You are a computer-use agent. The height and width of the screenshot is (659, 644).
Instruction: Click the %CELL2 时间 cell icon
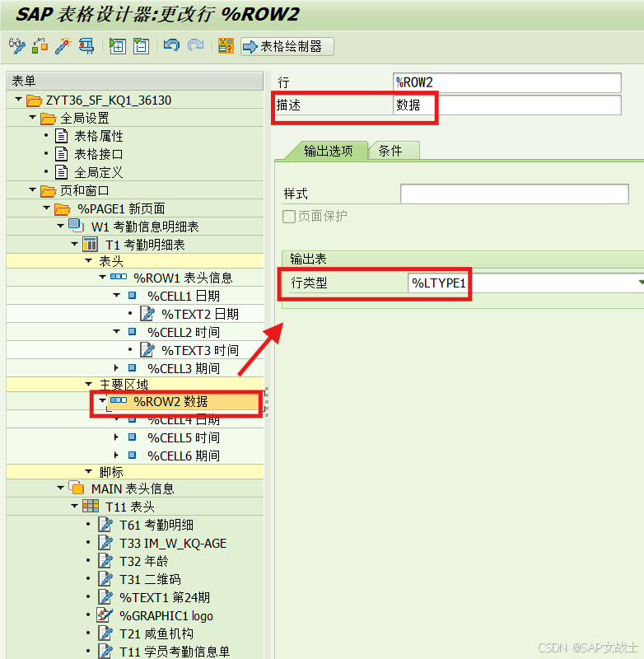[132, 332]
